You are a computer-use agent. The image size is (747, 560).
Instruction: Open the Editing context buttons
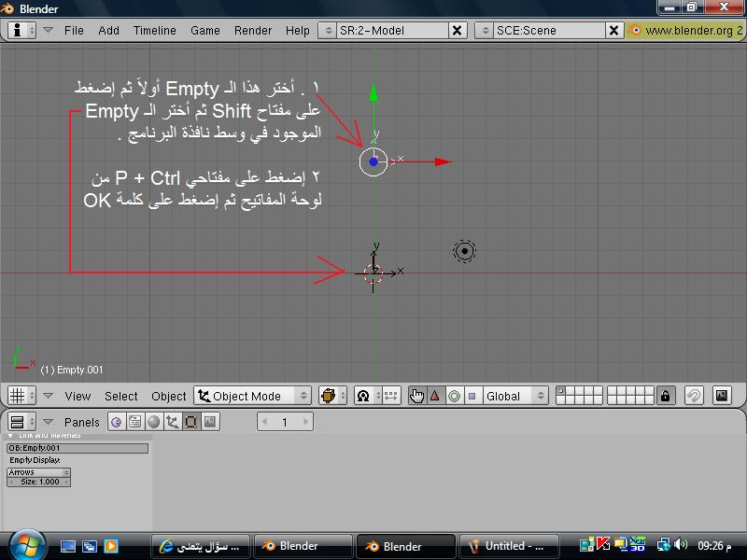(191, 422)
